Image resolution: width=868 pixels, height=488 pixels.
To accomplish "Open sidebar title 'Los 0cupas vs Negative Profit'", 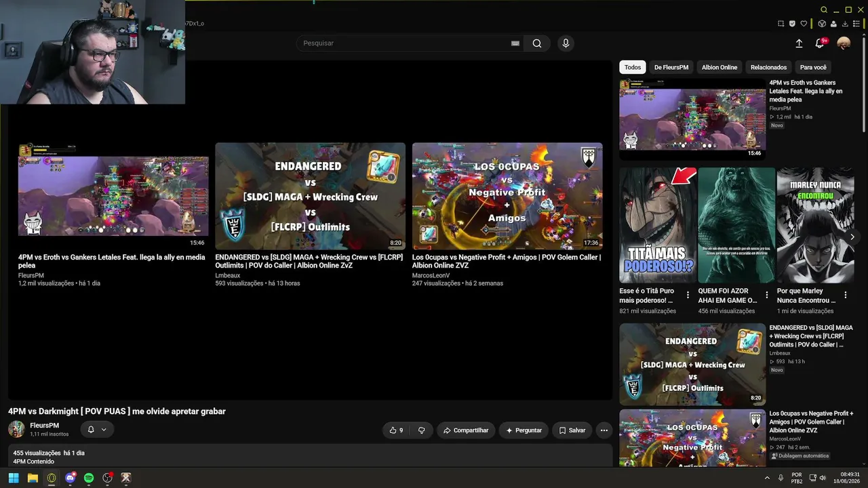I will [x=811, y=422].
